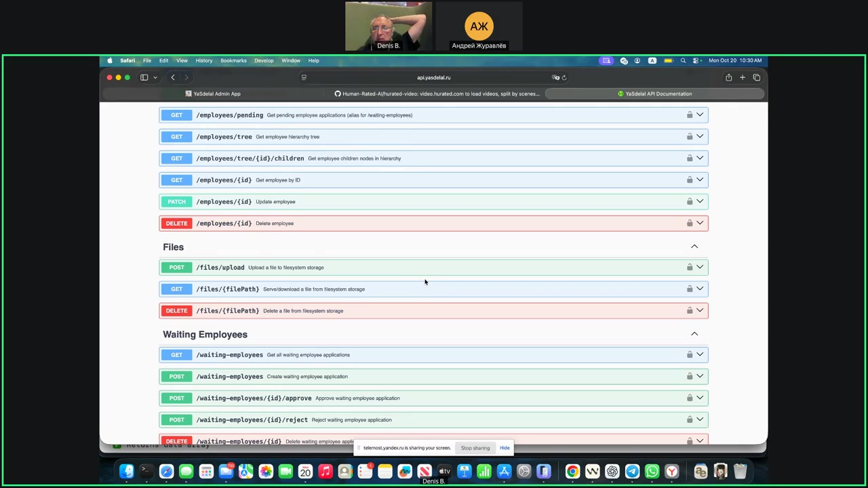Open the Develop menu
The image size is (868, 488).
264,60
